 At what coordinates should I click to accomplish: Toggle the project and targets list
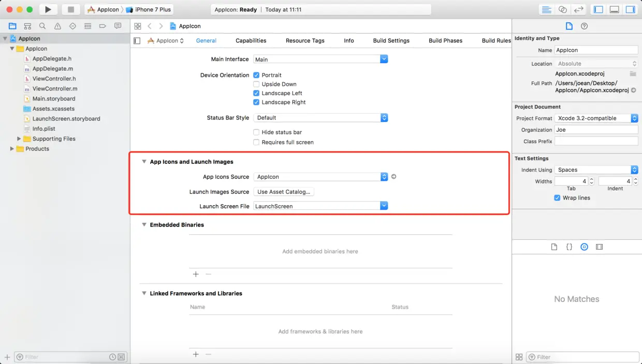137,40
